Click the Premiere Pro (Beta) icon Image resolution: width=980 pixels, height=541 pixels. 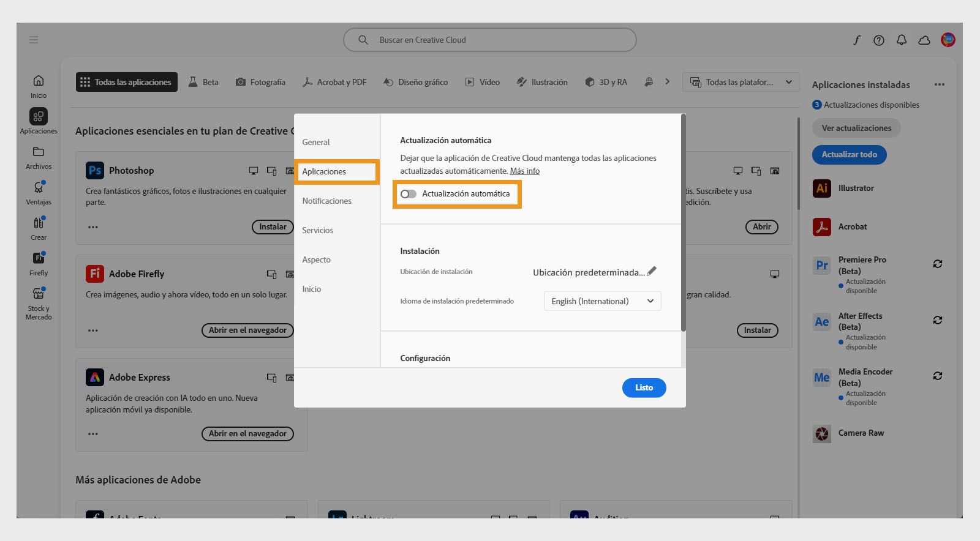(x=822, y=266)
